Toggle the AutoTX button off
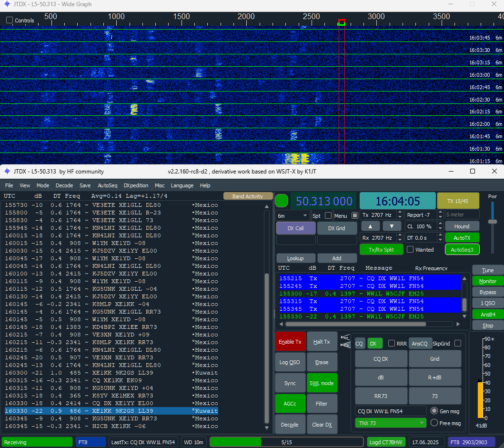This screenshot has width=504, height=448. point(462,238)
